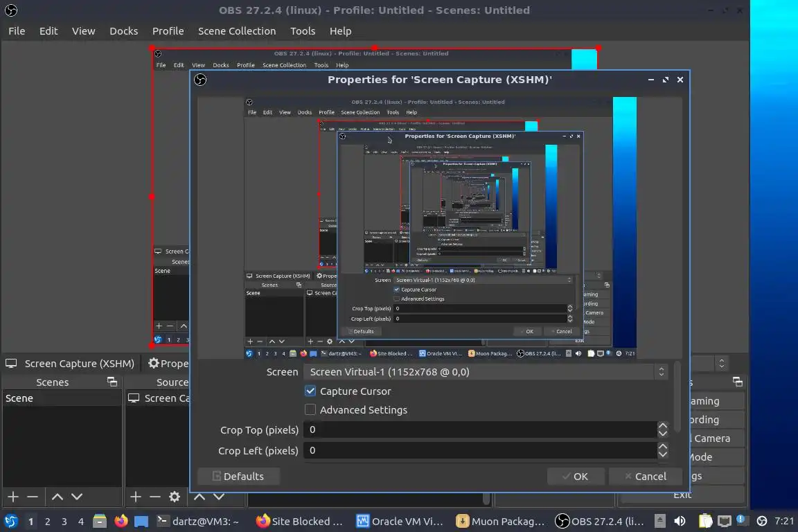
Task: Switch to dartz@VM3 terminal taskbar window
Action: tap(197, 522)
